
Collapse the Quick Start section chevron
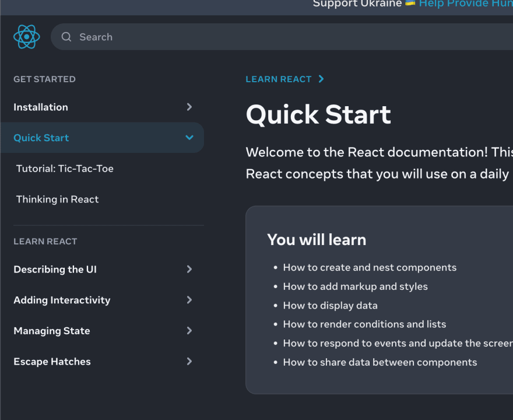(189, 138)
